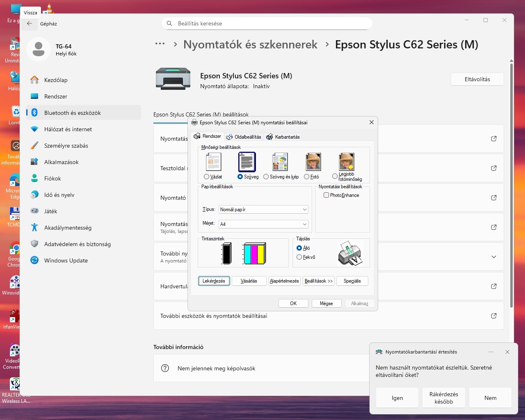The image size is (525, 420).
Task: Go to Nyomtatók és szkennerek breadcrumb
Action: [250, 44]
